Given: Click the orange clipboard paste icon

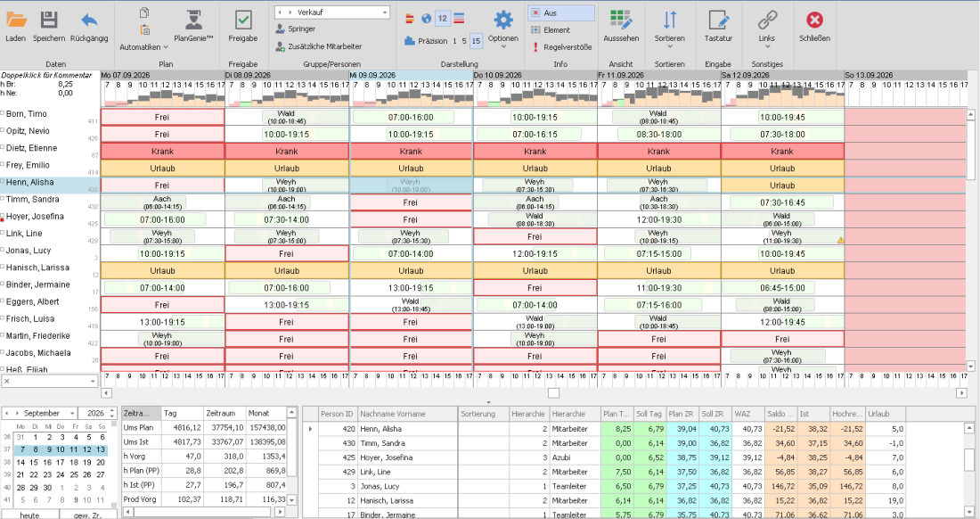Looking at the screenshot, I should 144,29.
